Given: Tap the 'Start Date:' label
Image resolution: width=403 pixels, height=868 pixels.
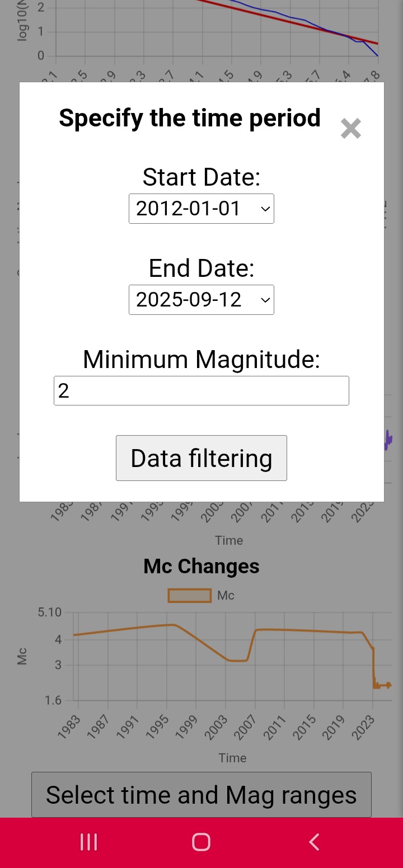Looking at the screenshot, I should (201, 177).
